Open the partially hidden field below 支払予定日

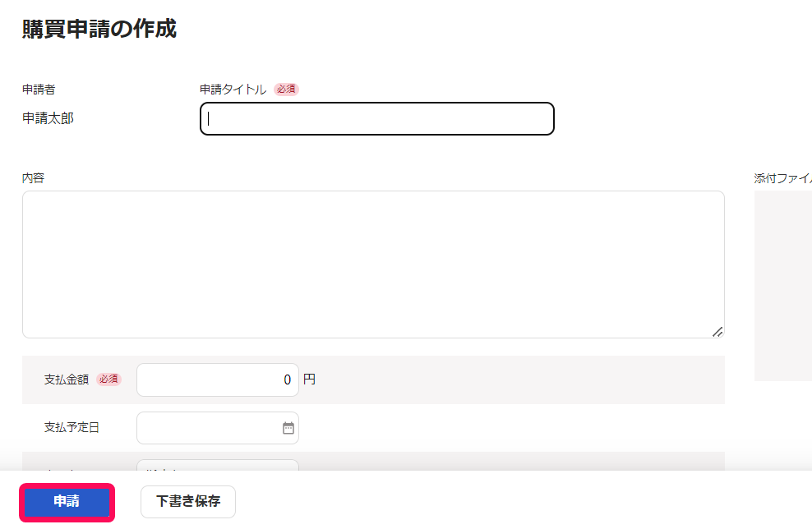tap(218, 465)
